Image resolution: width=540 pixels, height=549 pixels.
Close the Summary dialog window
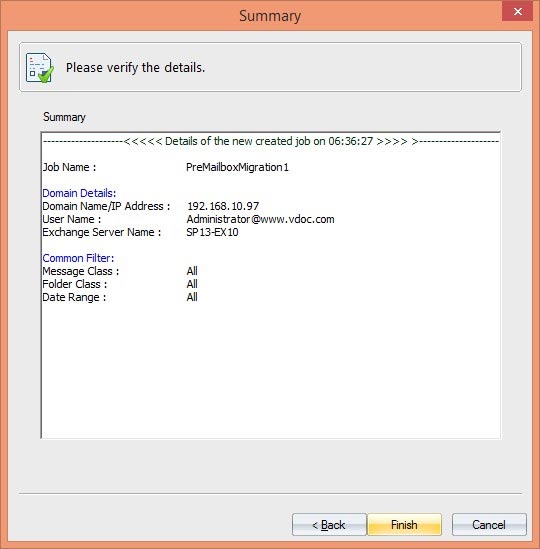pos(518,11)
